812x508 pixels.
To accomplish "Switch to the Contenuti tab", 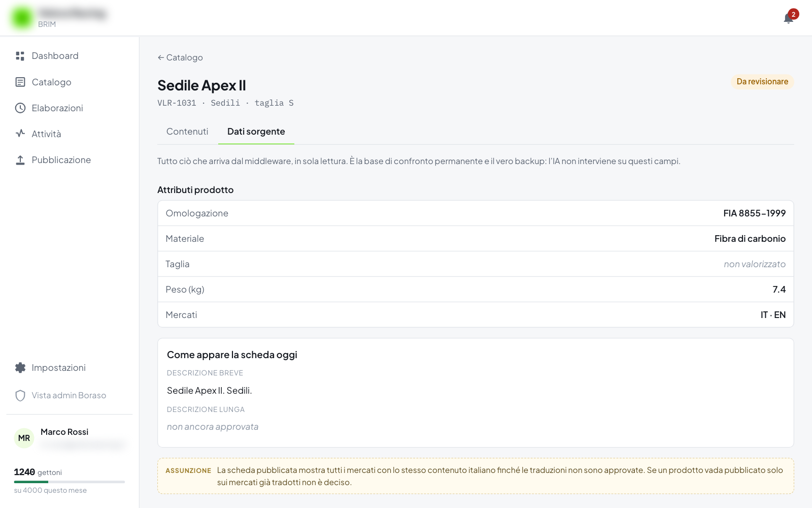I will pyautogui.click(x=187, y=132).
